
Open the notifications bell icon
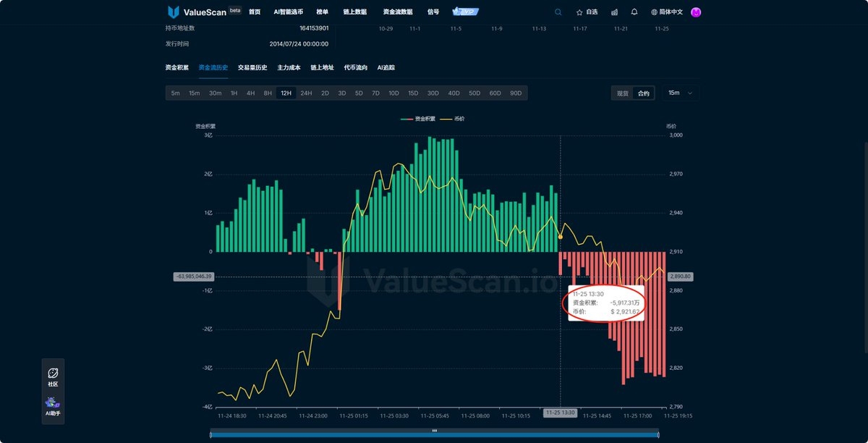pos(634,12)
